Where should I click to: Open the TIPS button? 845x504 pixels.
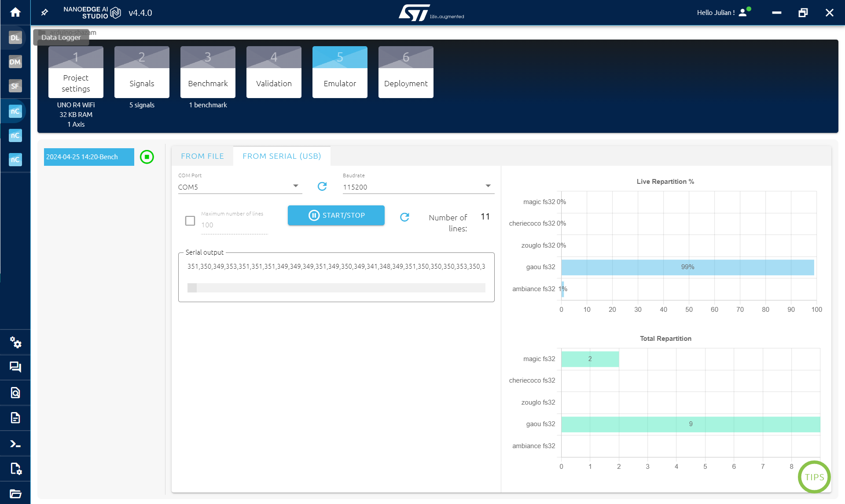814,477
